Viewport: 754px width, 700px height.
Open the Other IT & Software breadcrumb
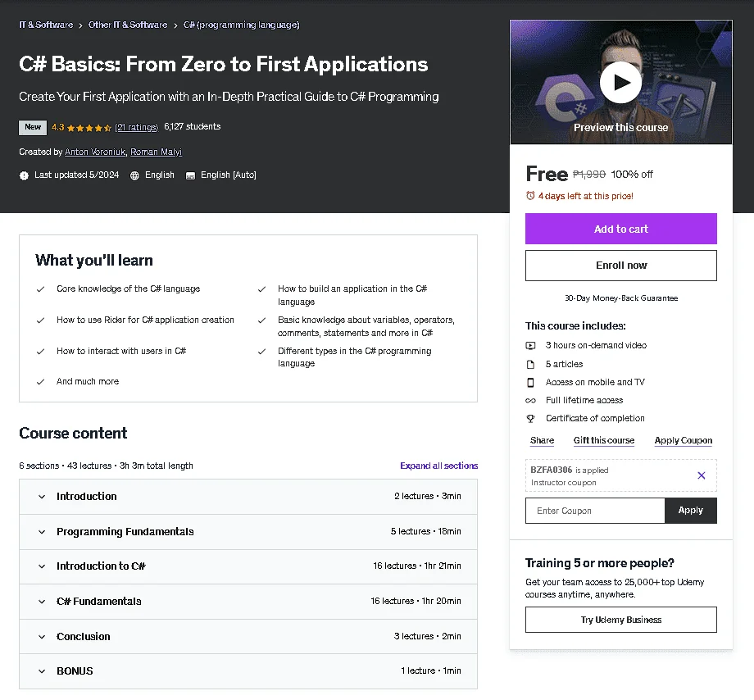(128, 25)
